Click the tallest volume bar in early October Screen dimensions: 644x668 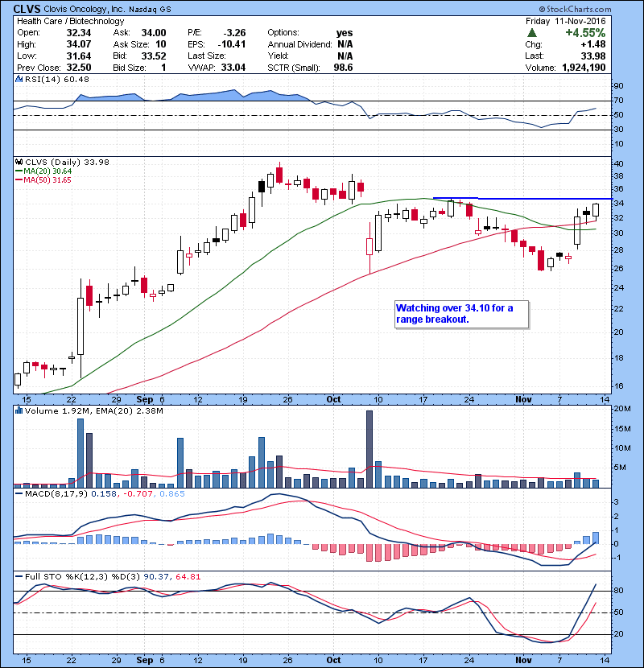click(369, 449)
